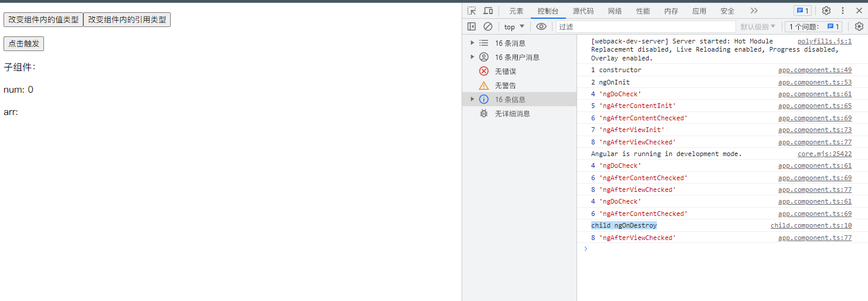This screenshot has height=301, width=868.
Task: Activate the inspect element picker icon
Action: click(472, 11)
